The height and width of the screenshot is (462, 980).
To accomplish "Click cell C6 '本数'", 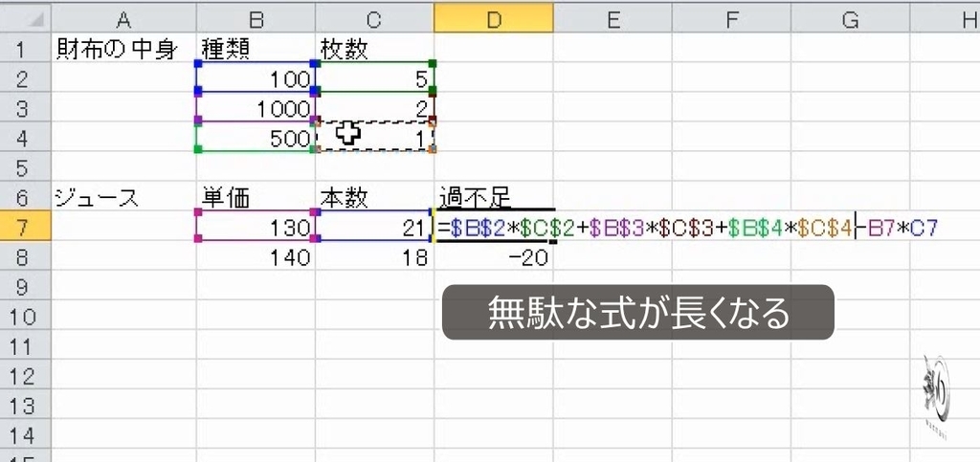I will (x=374, y=199).
